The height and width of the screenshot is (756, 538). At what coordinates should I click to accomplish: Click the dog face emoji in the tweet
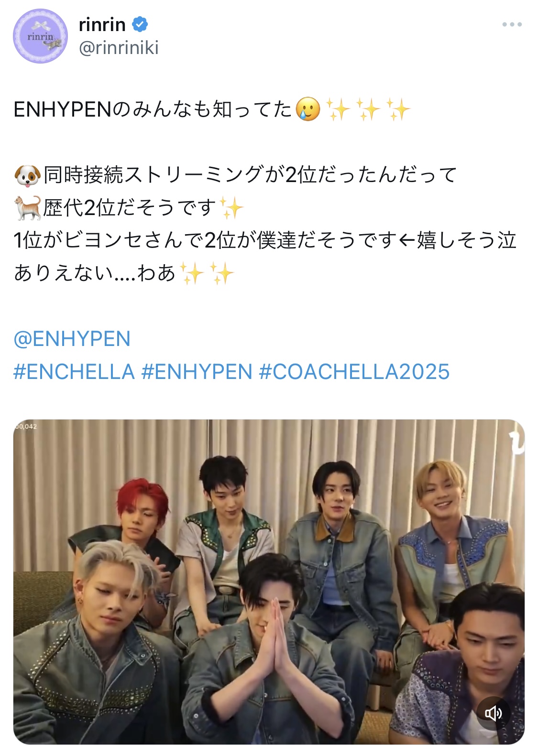pyautogui.click(x=27, y=175)
